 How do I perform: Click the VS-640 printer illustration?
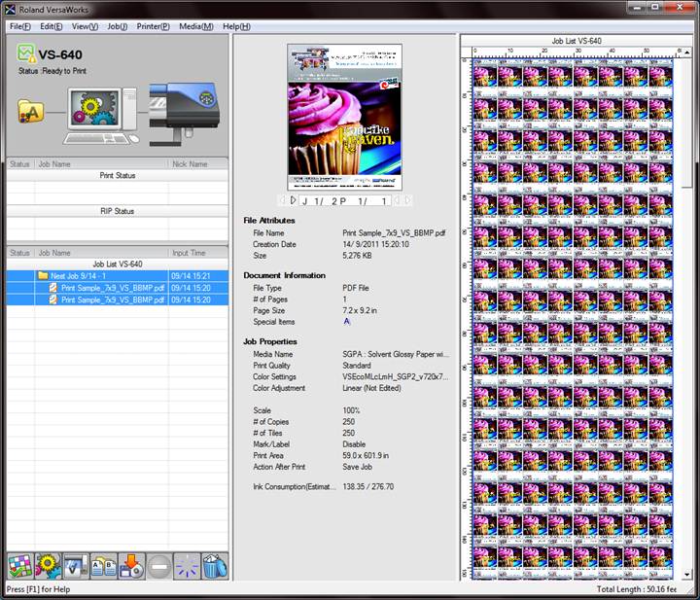point(183,107)
